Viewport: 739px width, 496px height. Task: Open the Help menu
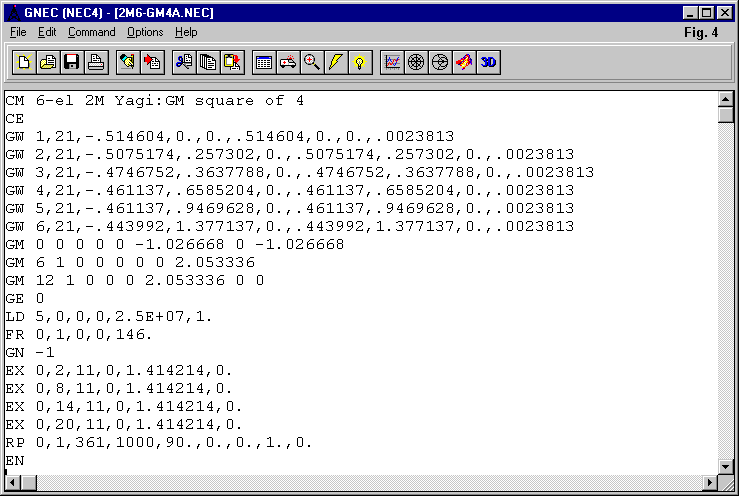pyautogui.click(x=186, y=32)
